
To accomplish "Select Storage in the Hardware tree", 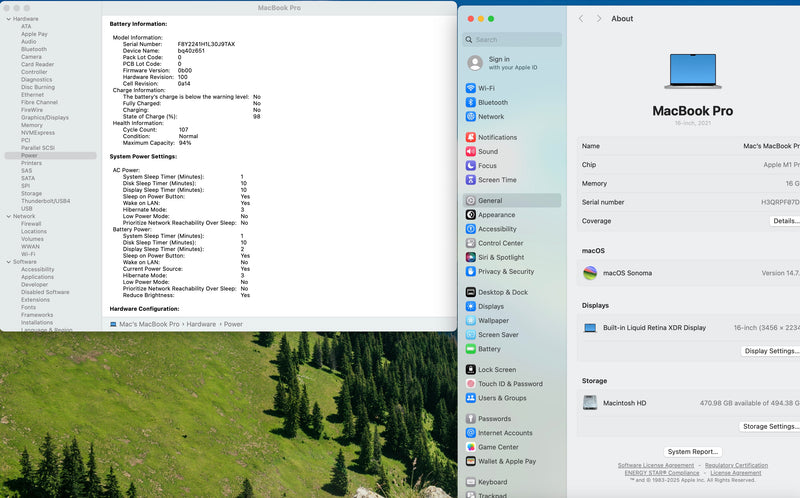I will (x=32, y=193).
